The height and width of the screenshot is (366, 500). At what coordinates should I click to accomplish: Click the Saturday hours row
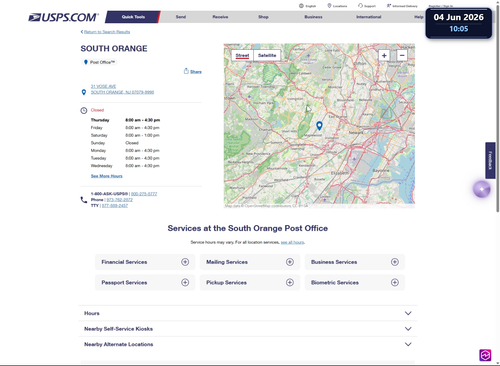click(125, 135)
